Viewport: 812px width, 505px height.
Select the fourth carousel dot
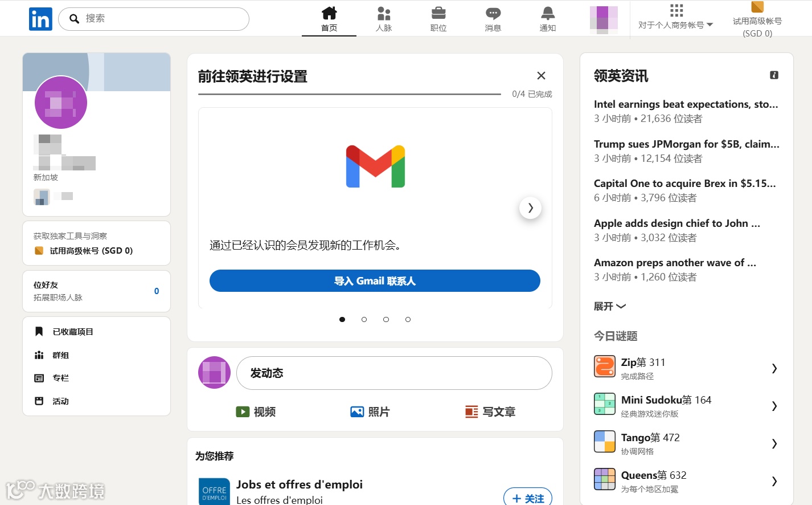[408, 320]
